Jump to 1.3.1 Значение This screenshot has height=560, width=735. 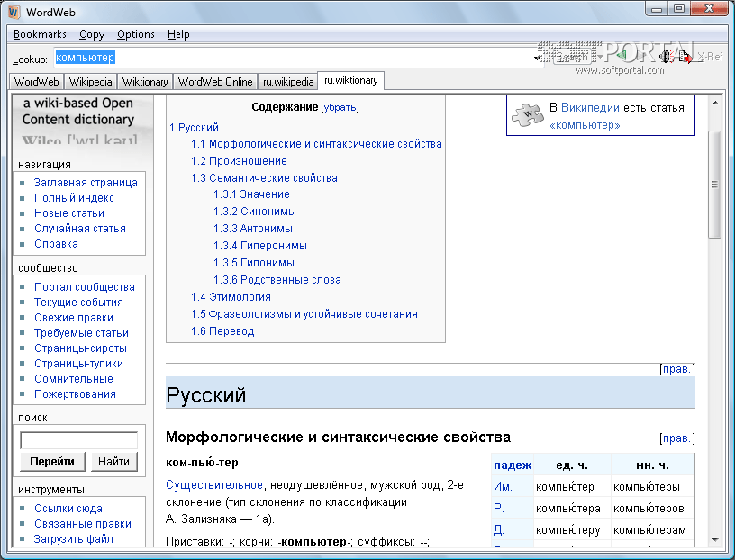click(251, 194)
